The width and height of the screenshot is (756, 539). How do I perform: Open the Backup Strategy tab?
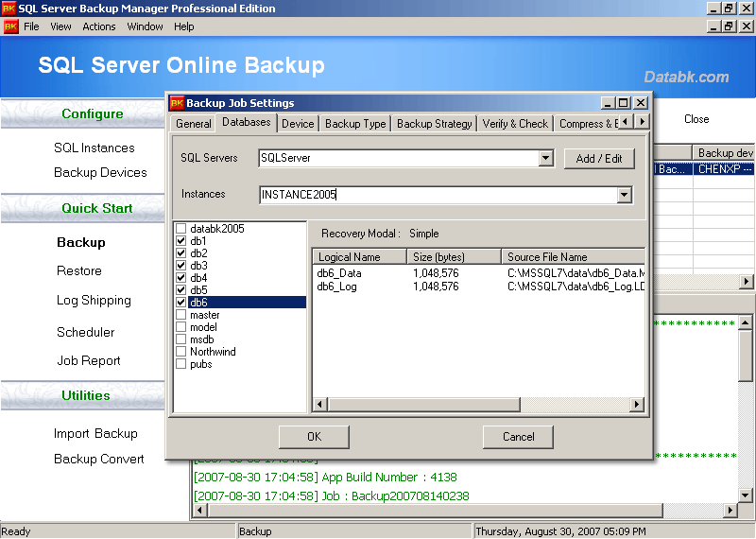point(434,124)
